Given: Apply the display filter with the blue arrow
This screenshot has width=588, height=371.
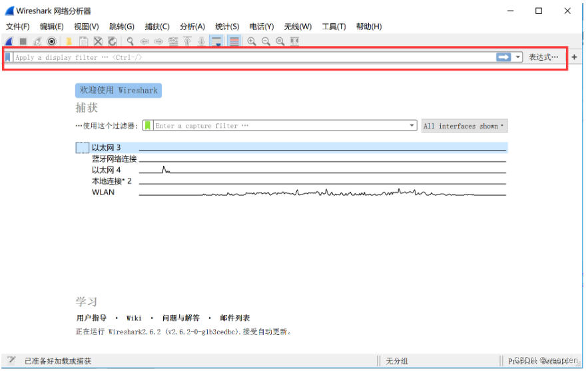Looking at the screenshot, I should coord(503,57).
